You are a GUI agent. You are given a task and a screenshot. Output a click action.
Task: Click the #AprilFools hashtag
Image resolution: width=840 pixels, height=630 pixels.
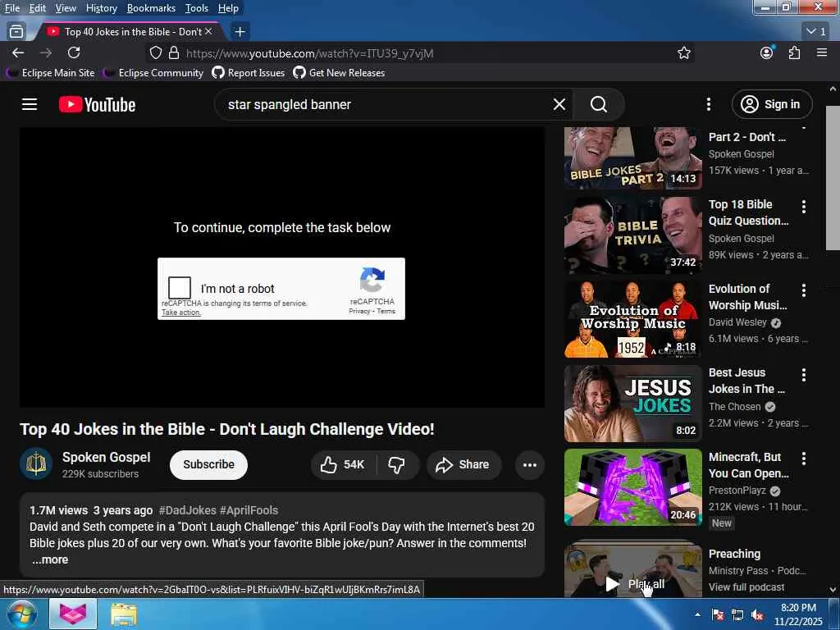[249, 510]
